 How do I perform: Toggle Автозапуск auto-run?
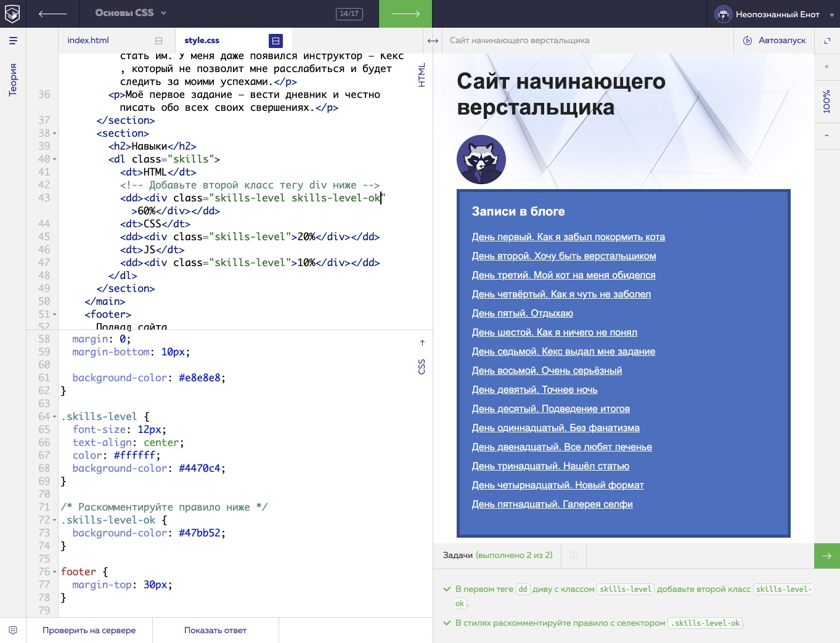(x=774, y=41)
